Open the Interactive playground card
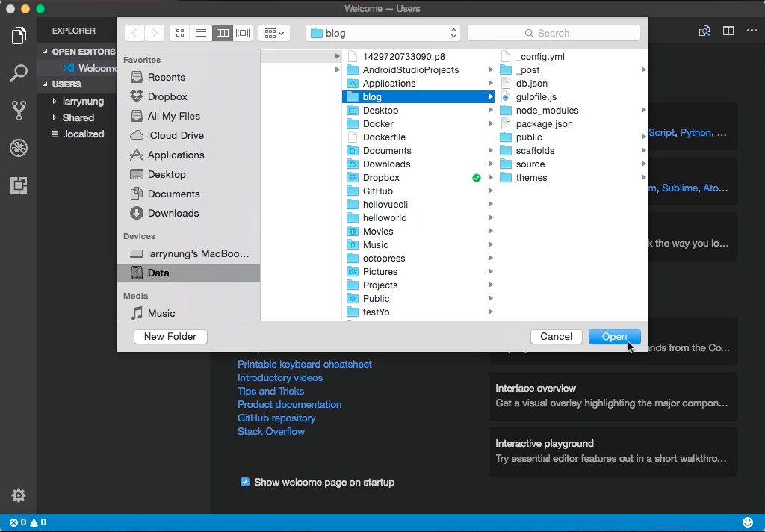 click(613, 451)
